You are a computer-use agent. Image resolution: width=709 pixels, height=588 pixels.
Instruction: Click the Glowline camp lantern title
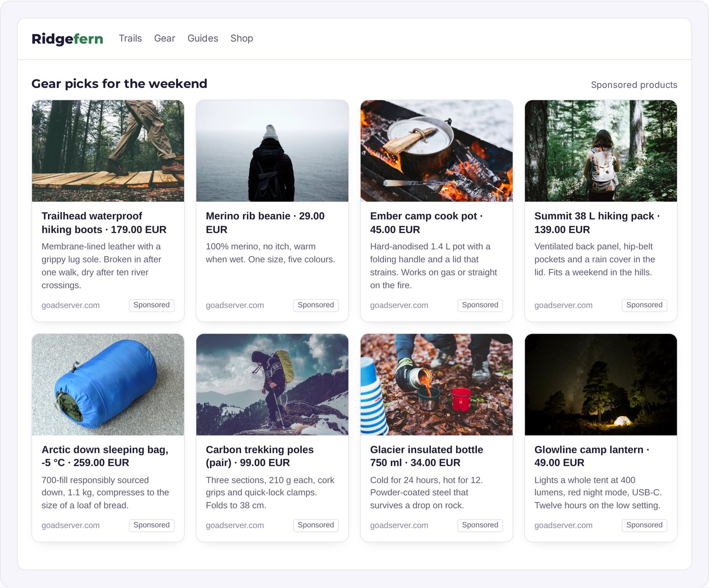592,456
